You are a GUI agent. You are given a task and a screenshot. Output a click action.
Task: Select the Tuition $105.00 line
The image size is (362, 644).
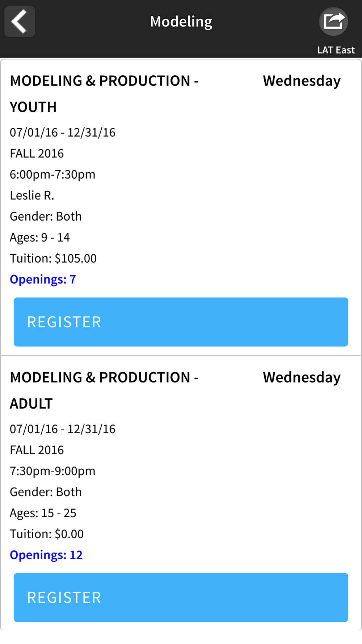pos(53,258)
